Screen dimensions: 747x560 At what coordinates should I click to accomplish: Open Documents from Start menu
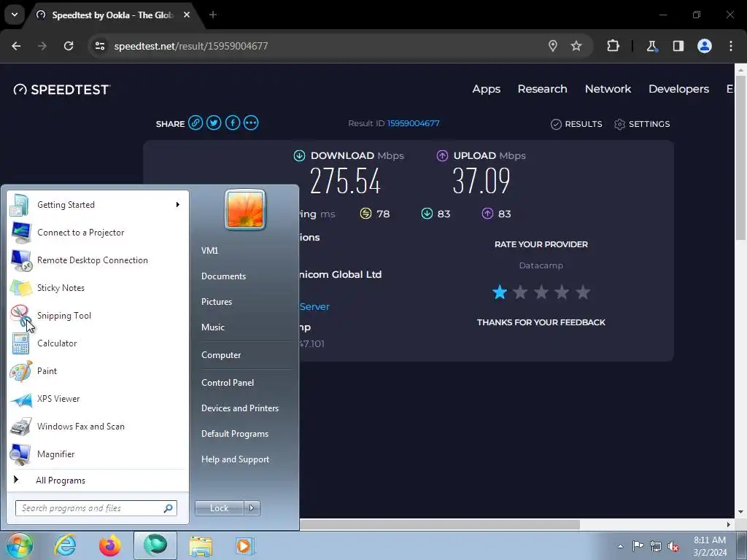223,276
